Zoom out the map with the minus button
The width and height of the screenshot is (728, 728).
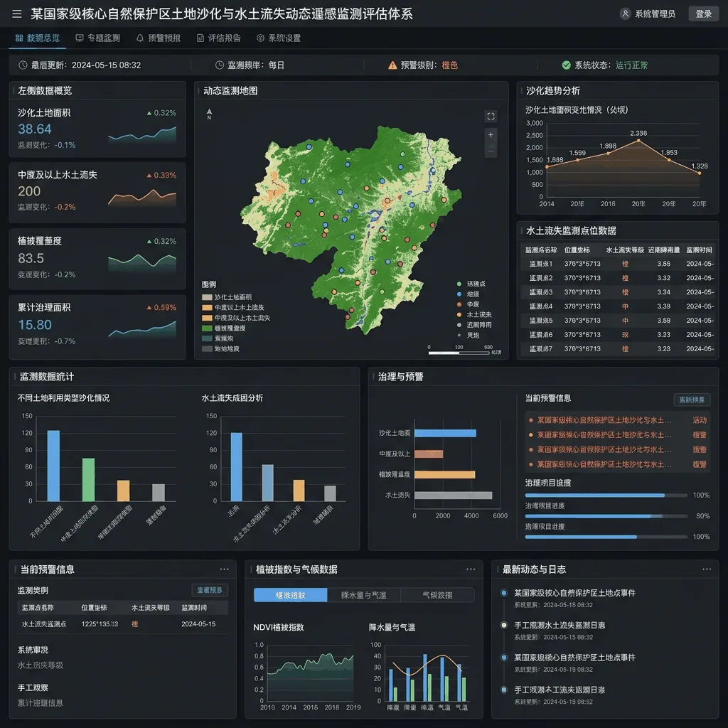tap(491, 151)
